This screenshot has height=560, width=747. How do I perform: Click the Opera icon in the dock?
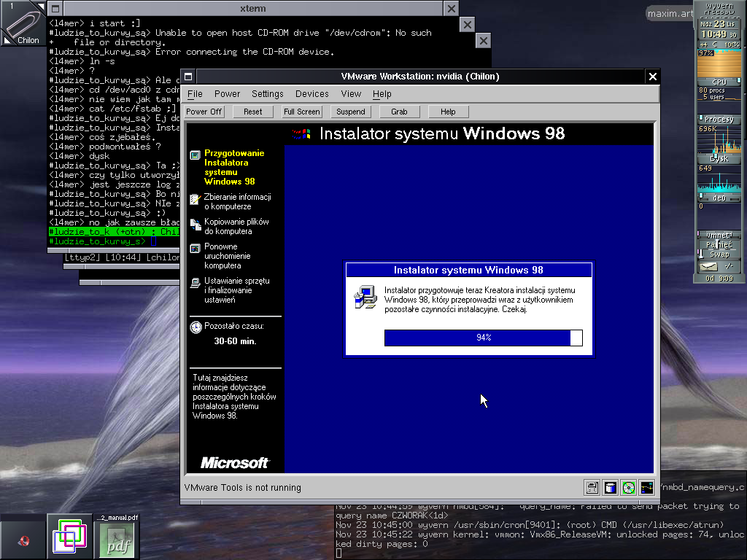click(23, 540)
